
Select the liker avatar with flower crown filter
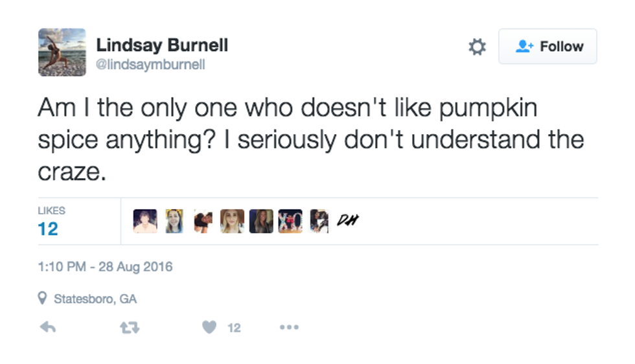(x=174, y=221)
